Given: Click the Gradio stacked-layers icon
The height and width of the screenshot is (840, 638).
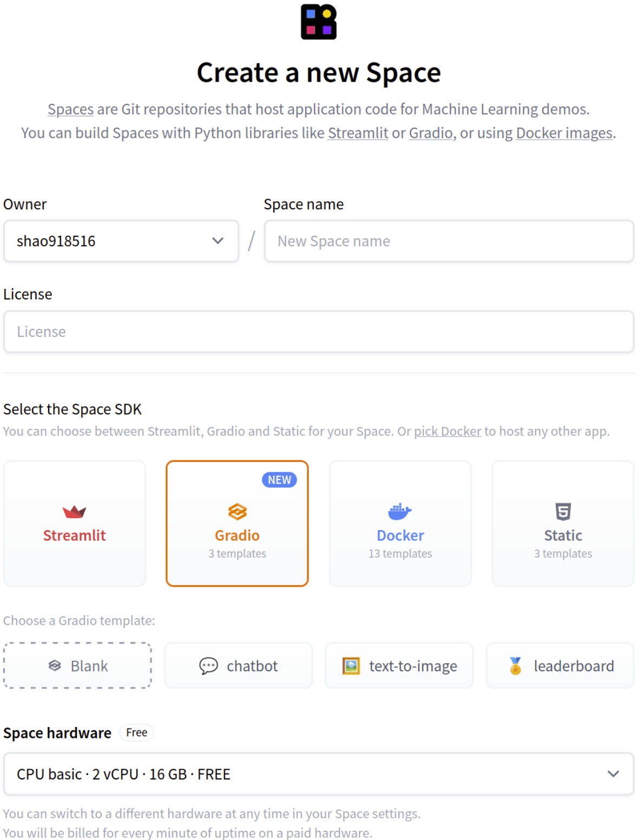Looking at the screenshot, I should coord(237,511).
